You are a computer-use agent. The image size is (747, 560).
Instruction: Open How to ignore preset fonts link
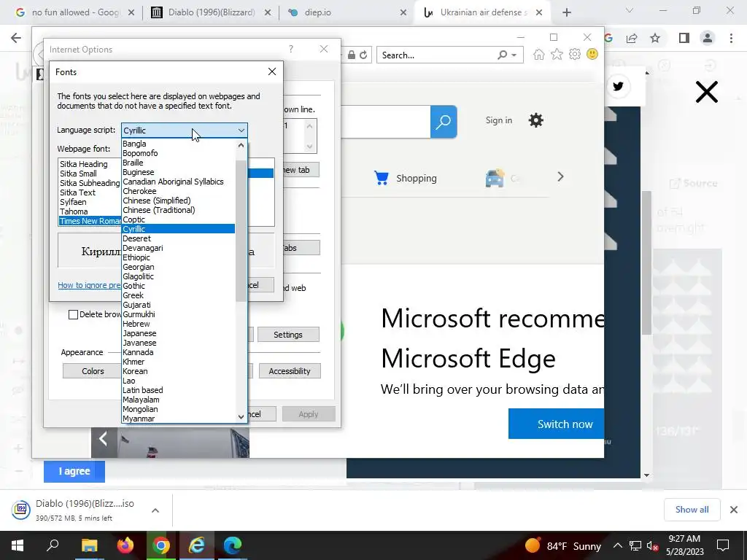(x=89, y=285)
